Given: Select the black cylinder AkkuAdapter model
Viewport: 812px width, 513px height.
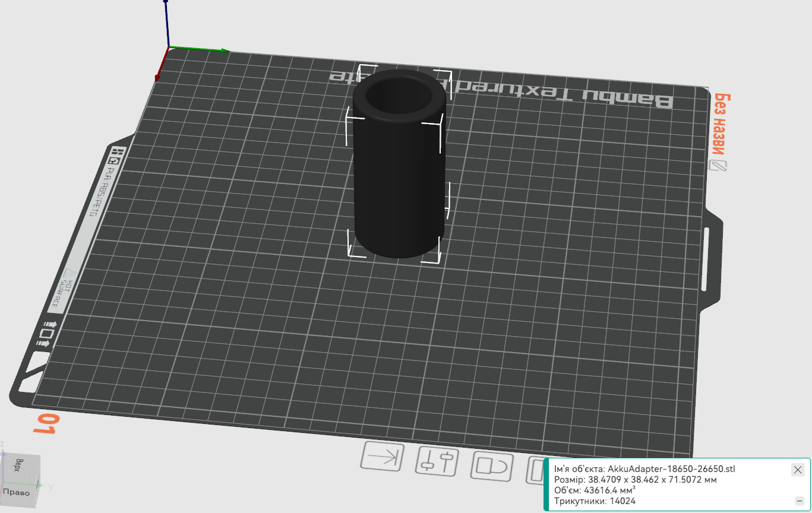Looking at the screenshot, I should (x=399, y=163).
